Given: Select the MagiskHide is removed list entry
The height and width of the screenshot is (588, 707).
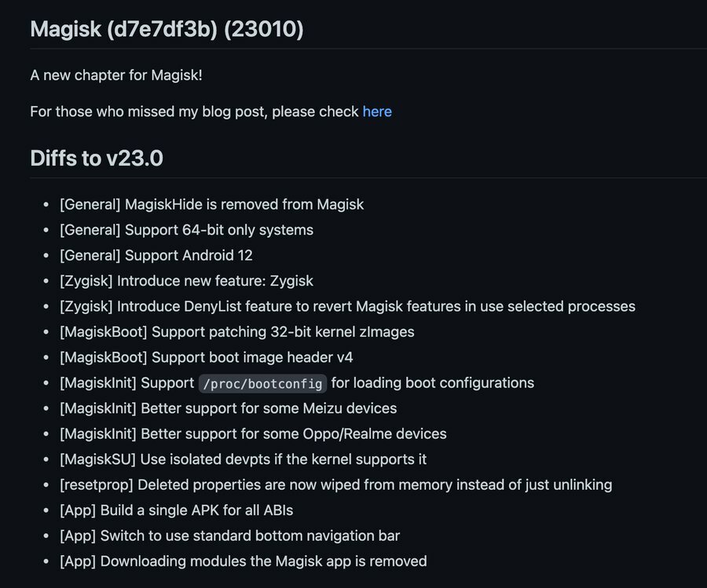Looking at the screenshot, I should click(x=211, y=204).
